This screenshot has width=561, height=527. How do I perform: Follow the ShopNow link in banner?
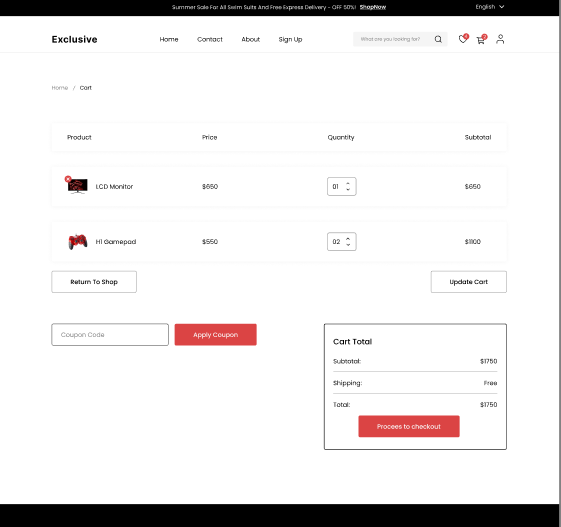tap(372, 7)
